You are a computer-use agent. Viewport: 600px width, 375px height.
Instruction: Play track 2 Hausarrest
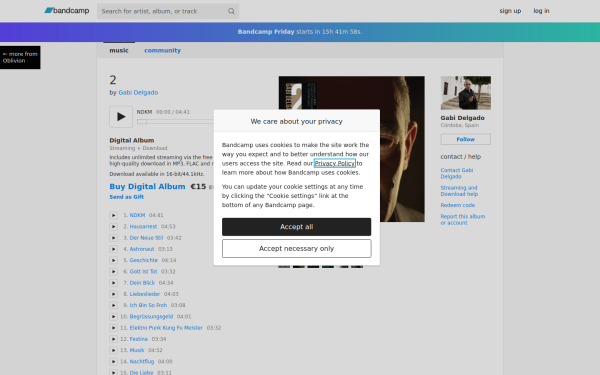113,227
